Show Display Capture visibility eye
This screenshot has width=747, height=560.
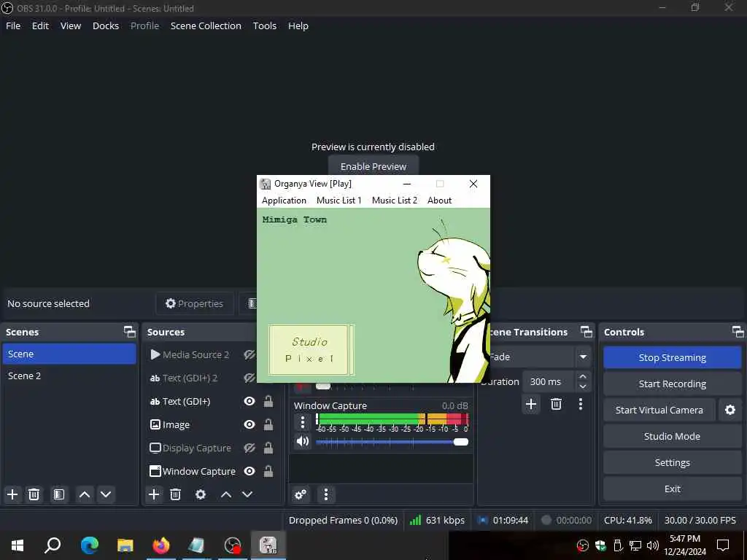[249, 448]
